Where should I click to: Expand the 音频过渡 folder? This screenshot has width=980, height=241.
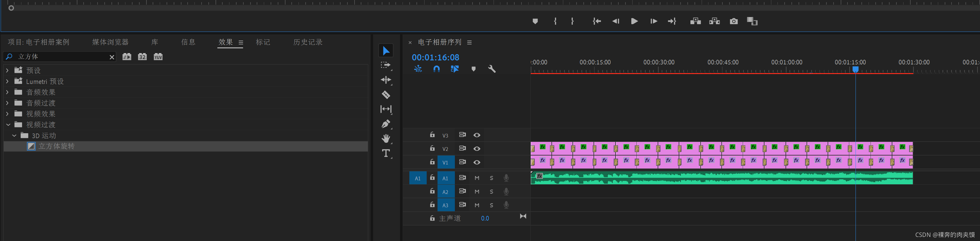(x=7, y=103)
